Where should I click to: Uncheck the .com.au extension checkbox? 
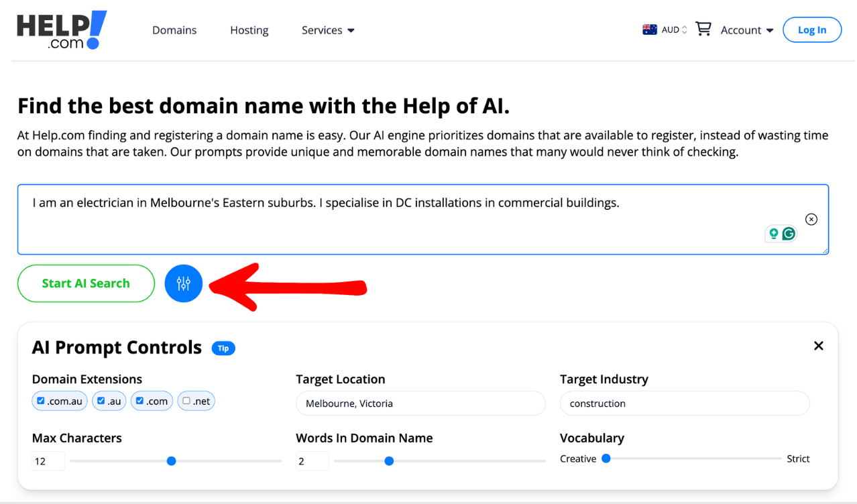[41, 401]
